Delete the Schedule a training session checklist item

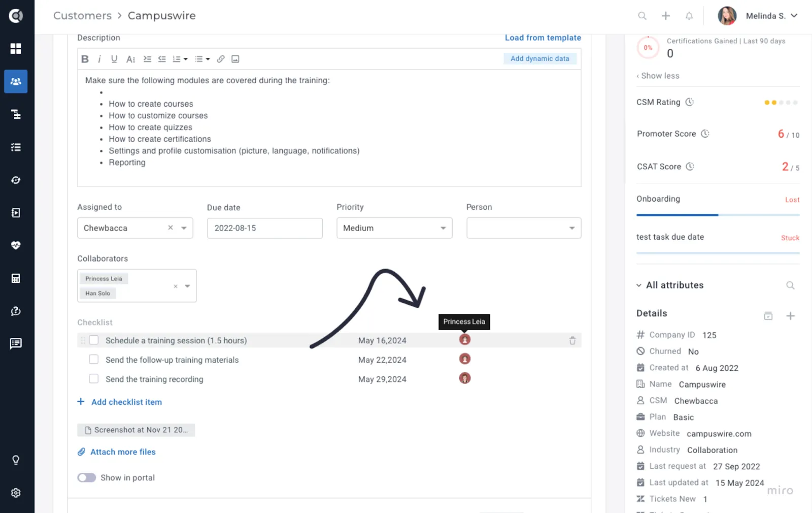point(572,341)
